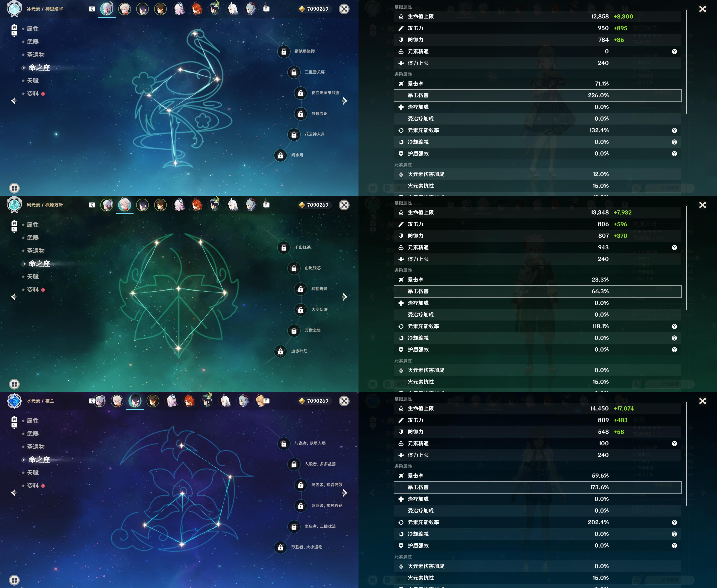Click help icon beside 冷却缩减 in 226.0% crit panel
Screen dimensions: 717x588
point(674,142)
